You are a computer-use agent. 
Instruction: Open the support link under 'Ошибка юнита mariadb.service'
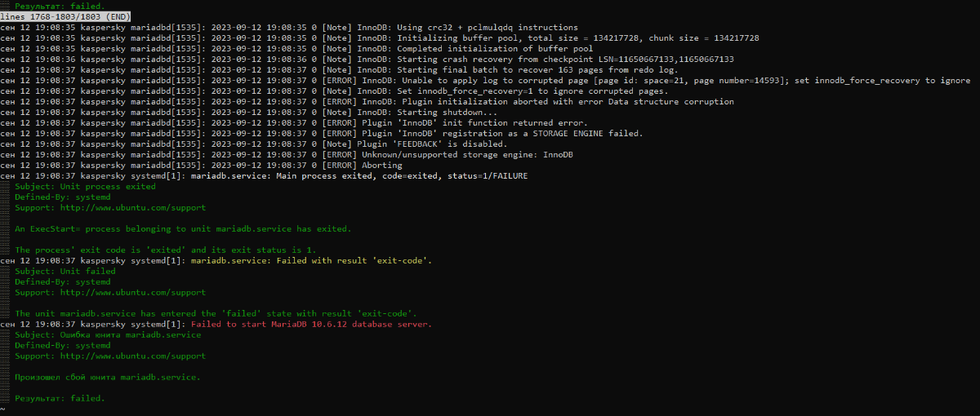132,356
